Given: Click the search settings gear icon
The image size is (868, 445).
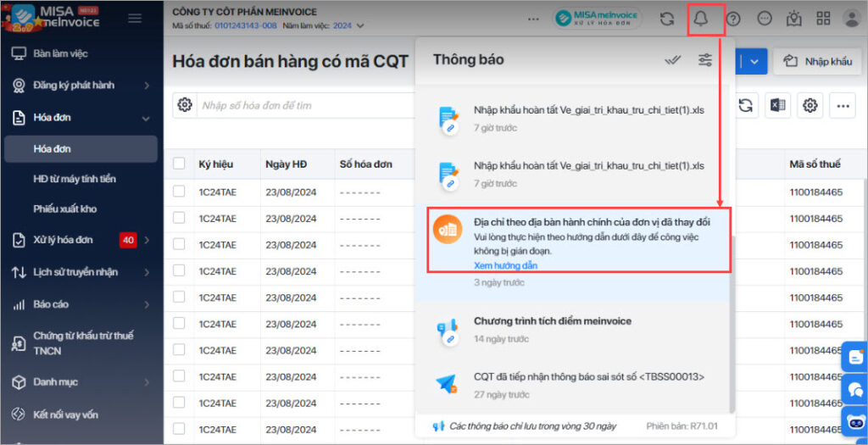Looking at the screenshot, I should click(x=184, y=105).
